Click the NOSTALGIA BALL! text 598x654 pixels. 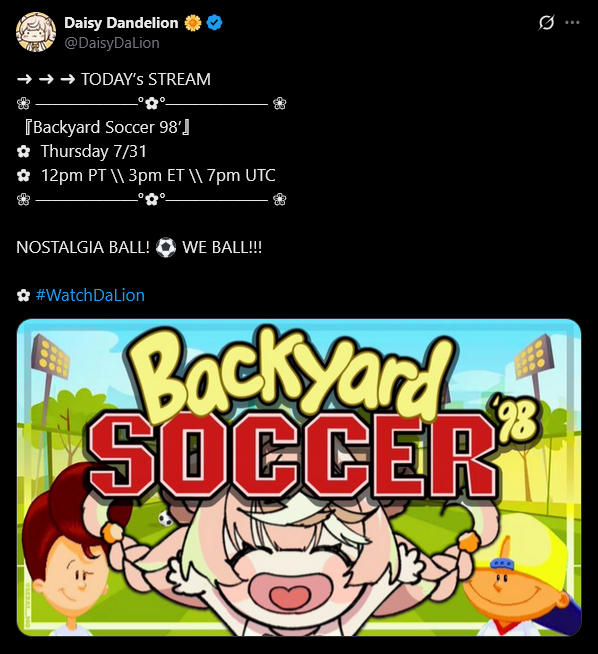83,247
